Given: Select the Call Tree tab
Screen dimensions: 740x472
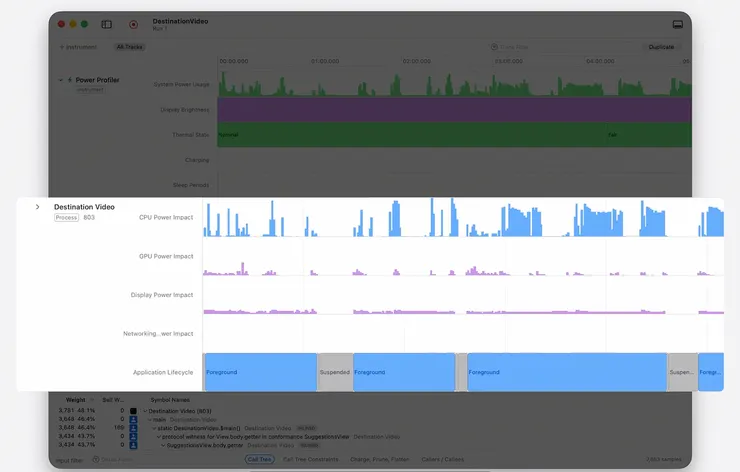Looking at the screenshot, I should tap(260, 459).
